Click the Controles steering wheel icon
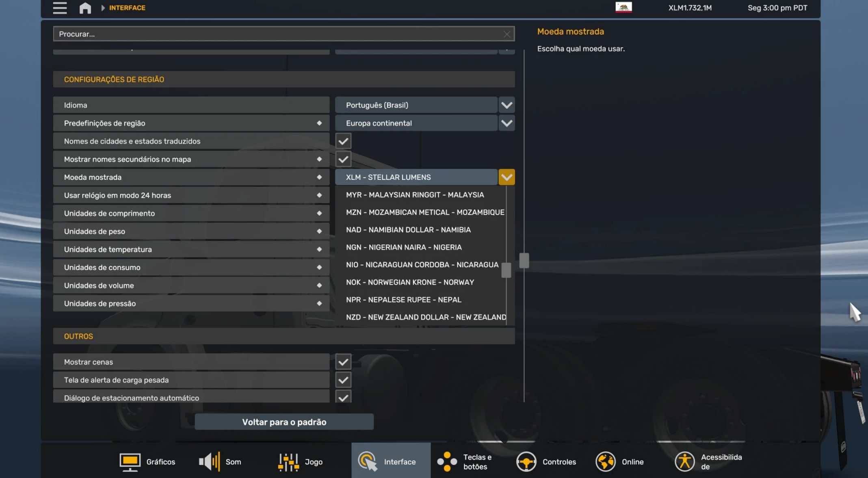 coord(526,462)
